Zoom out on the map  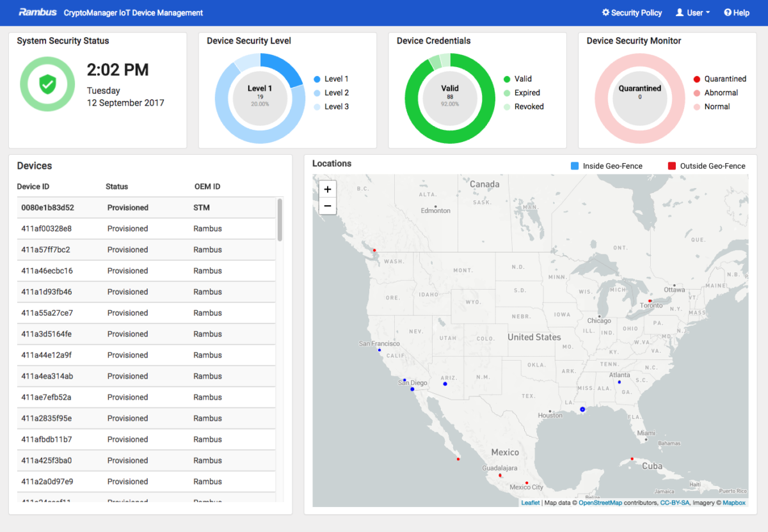tap(327, 206)
